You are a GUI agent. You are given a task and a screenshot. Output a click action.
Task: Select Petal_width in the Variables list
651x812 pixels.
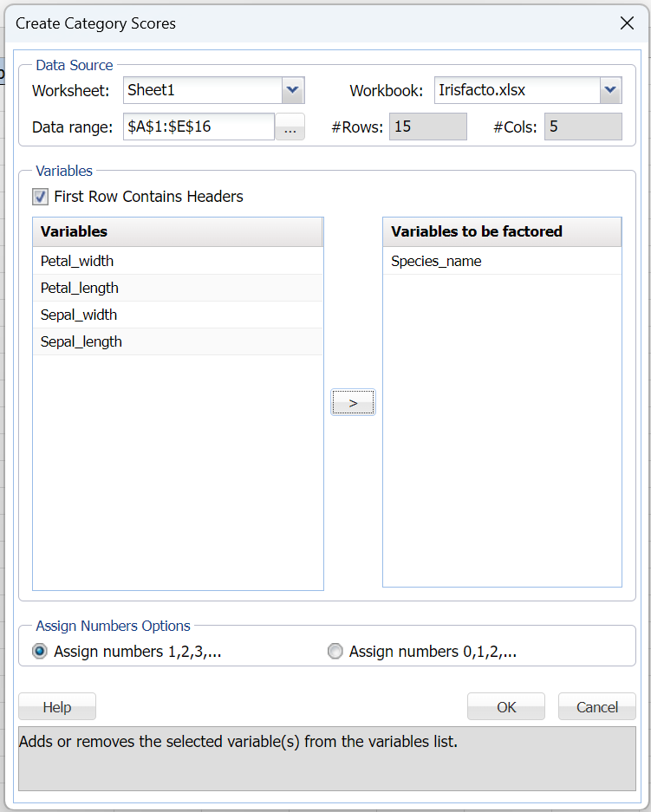coord(77,261)
